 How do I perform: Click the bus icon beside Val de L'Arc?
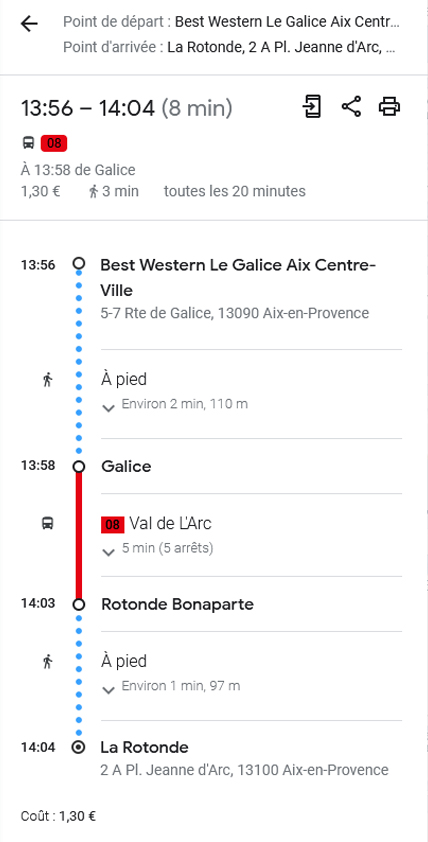click(48, 523)
